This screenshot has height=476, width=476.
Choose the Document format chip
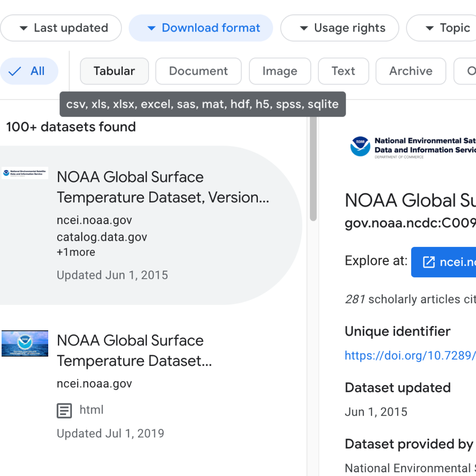tap(198, 71)
